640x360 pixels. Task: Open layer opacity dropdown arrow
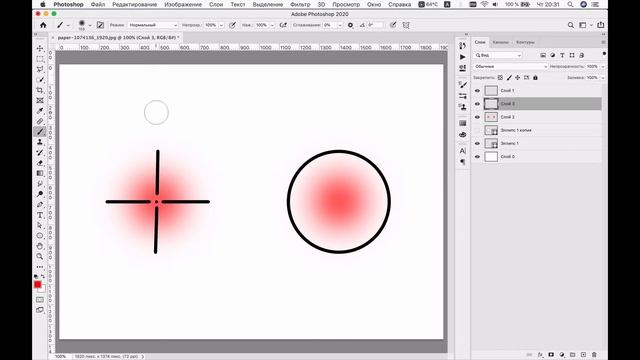[603, 67]
